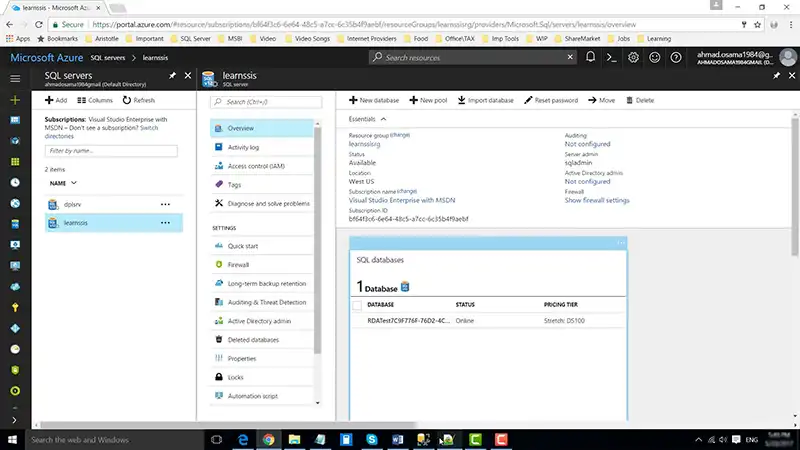Open more options for dpisrv server

165,204
